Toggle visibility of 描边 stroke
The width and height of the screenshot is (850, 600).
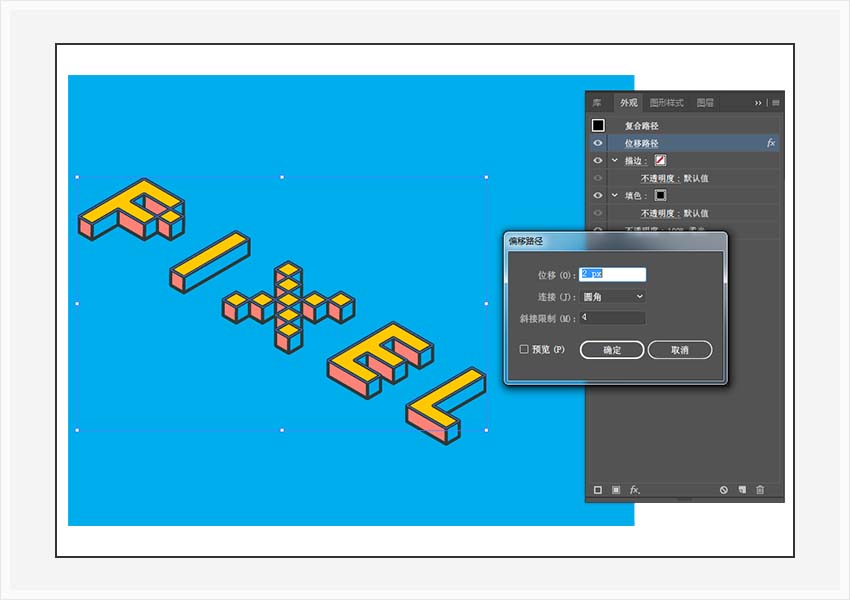[x=598, y=160]
